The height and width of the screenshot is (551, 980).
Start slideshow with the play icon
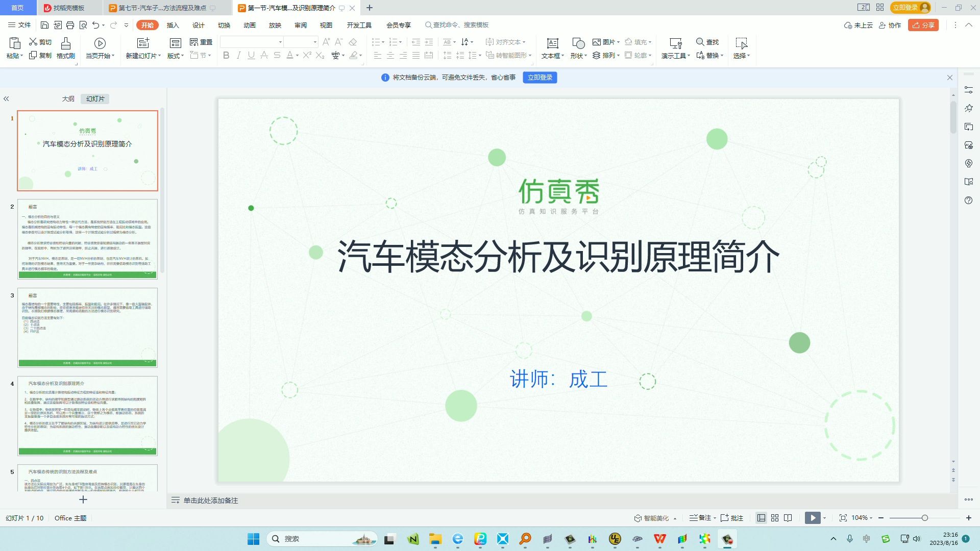[x=812, y=517]
